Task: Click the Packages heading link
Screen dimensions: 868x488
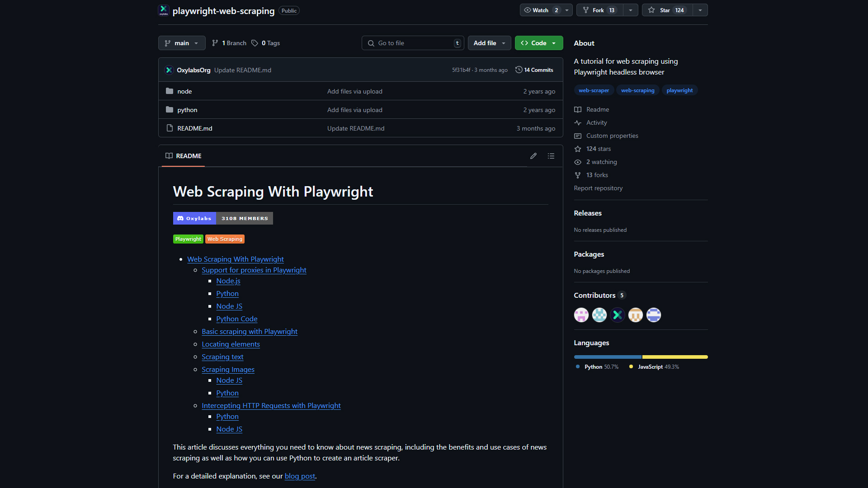Action: click(x=589, y=254)
